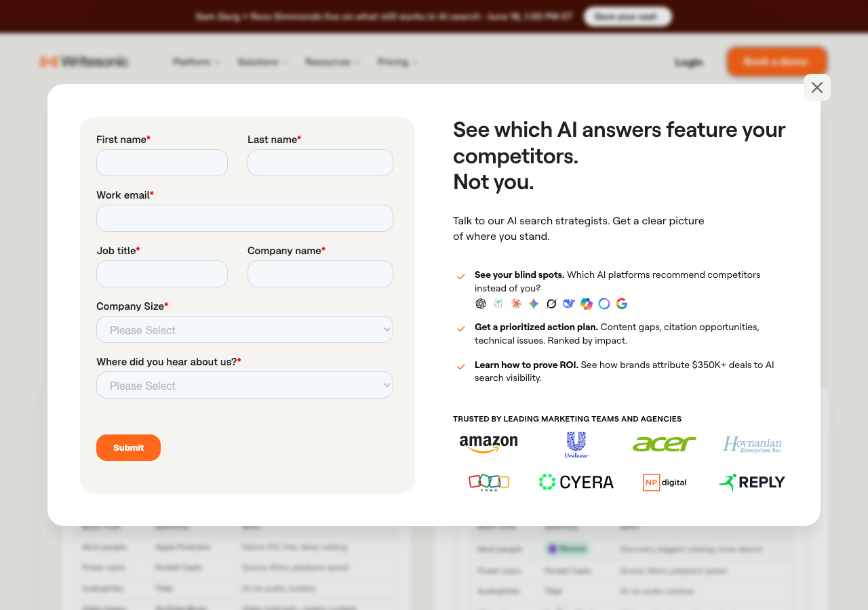Click the Acer logo
868x610 pixels.
(x=664, y=444)
